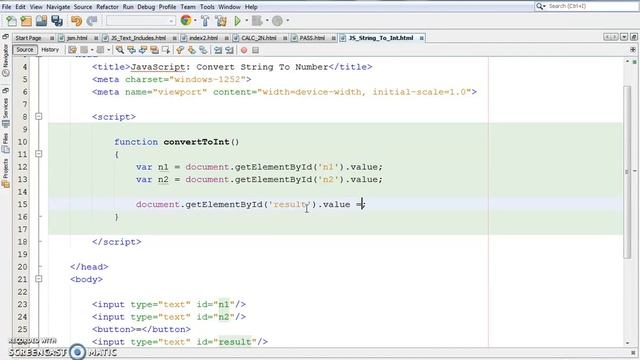Switch to the index2.html tab
This screenshot has height=360, width=640.
click(203, 38)
